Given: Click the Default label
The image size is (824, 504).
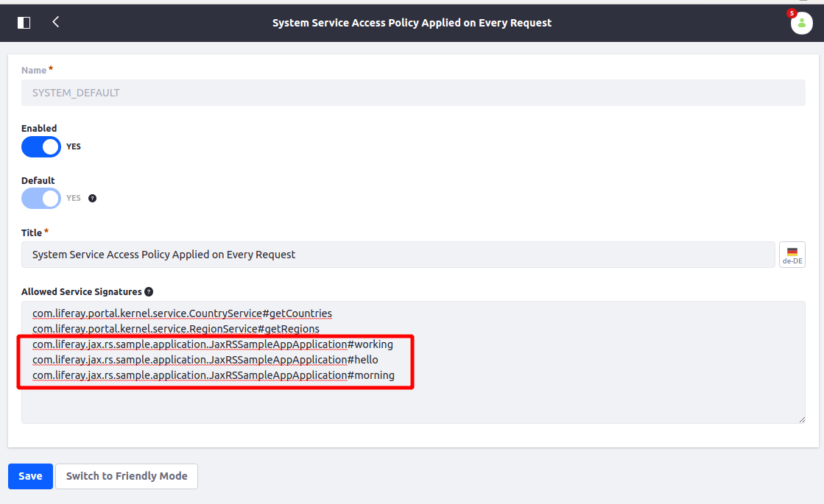Looking at the screenshot, I should [38, 180].
